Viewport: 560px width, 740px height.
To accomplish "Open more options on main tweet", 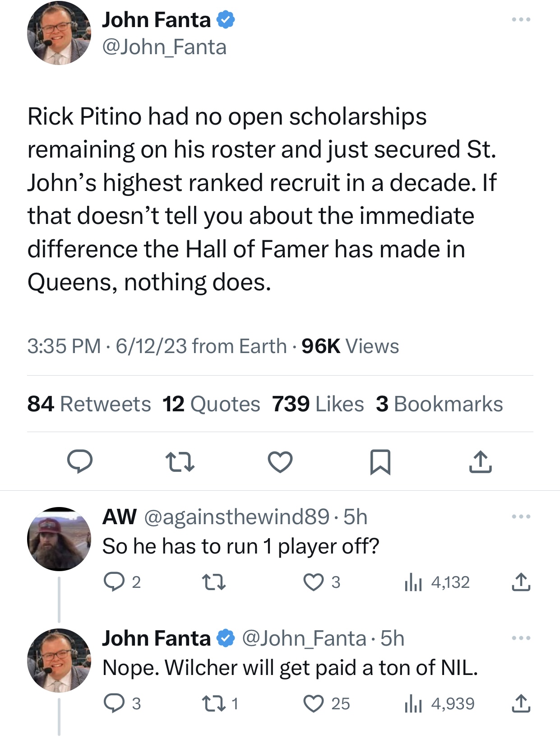I will pos(521,20).
